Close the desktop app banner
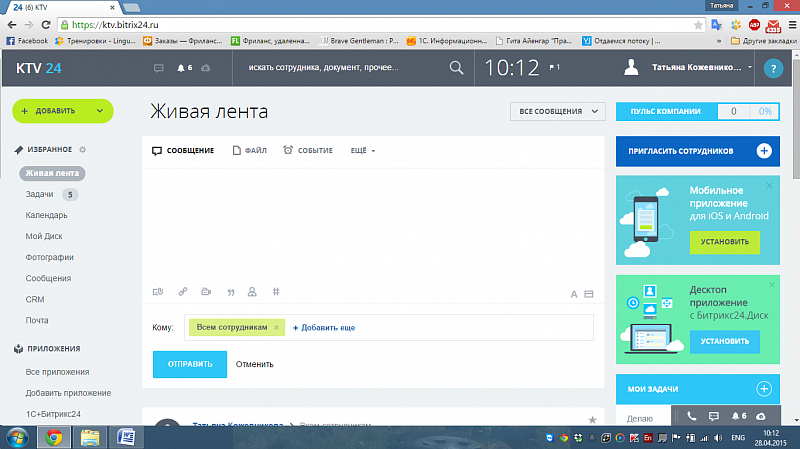Screen dimensions: 800x449 771,285
